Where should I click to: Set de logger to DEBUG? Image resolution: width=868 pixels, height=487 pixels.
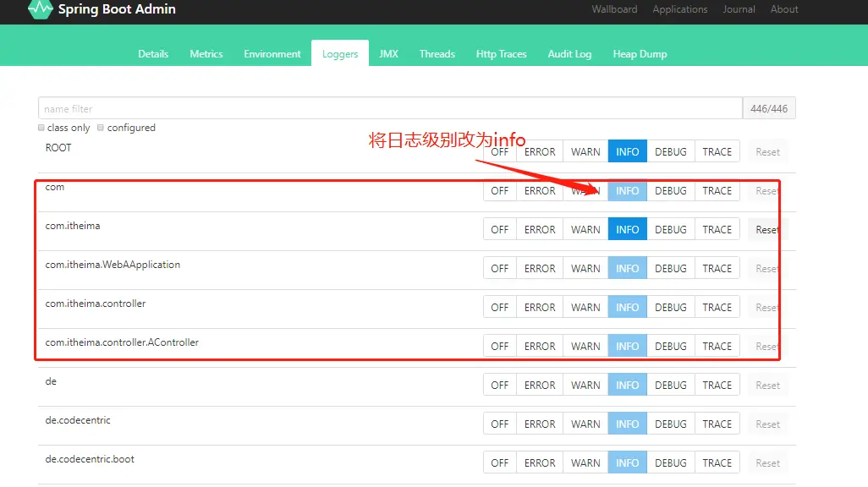tap(670, 385)
